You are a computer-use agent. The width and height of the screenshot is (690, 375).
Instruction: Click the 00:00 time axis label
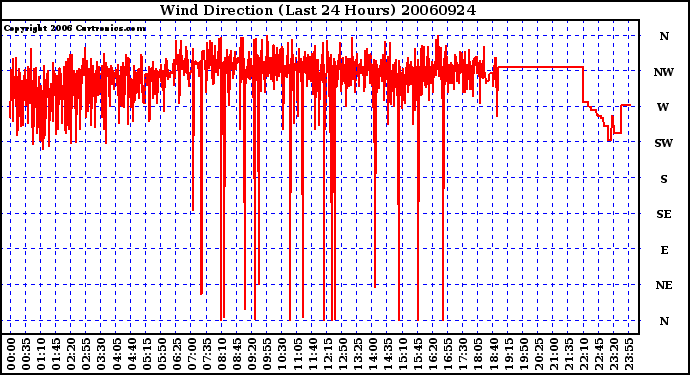click(x=11, y=354)
